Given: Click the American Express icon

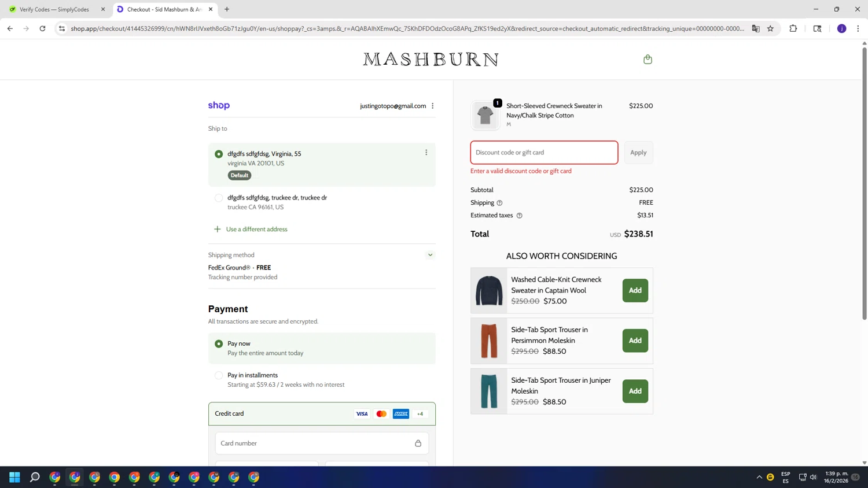Looking at the screenshot, I should pyautogui.click(x=400, y=414).
